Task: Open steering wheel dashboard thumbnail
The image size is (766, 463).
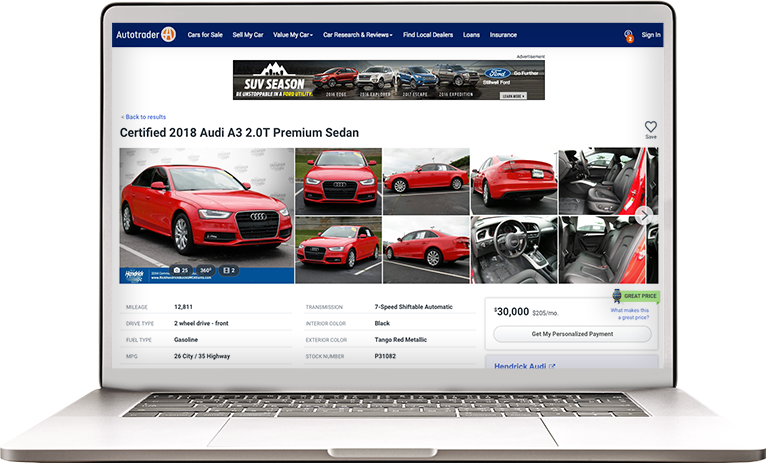Action: [x=514, y=250]
